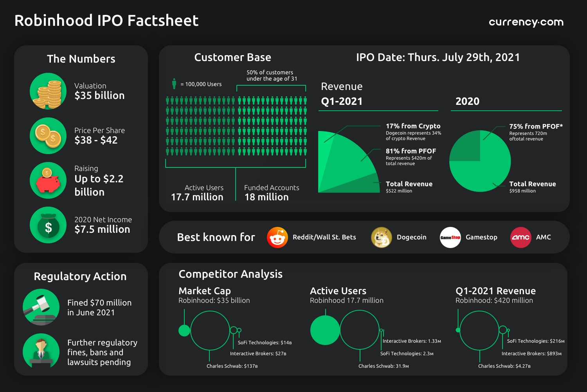
Task: Click the Dogecoin label text
Action: click(x=412, y=237)
